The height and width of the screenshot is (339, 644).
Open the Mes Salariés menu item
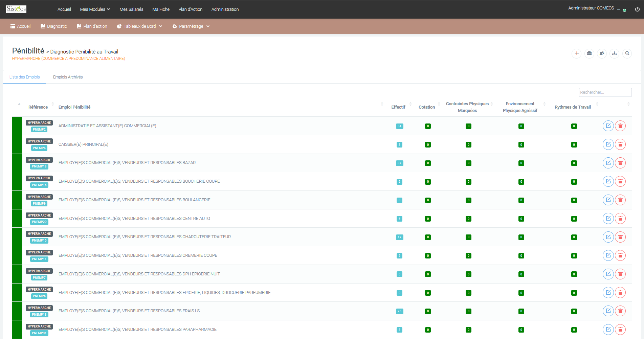click(131, 9)
